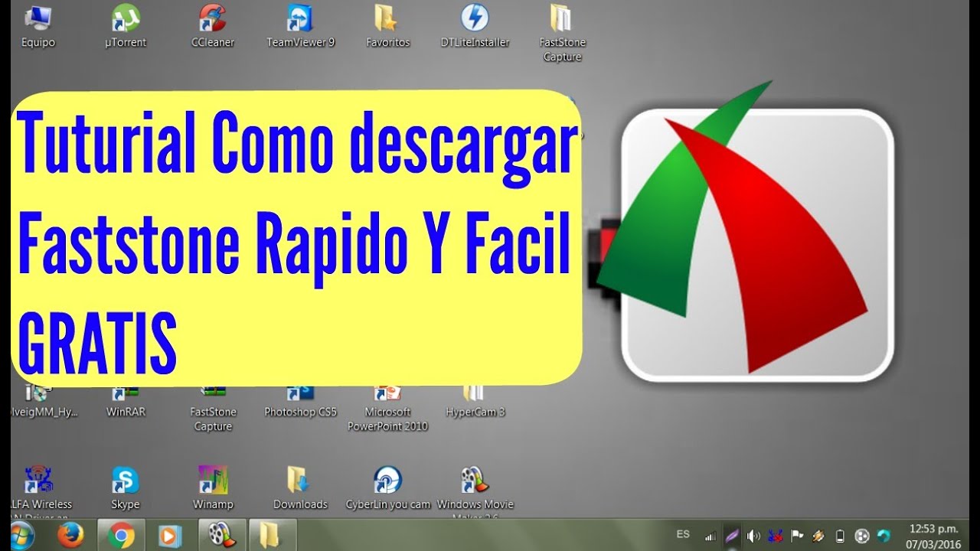
Task: Open the Downloads folder
Action: click(x=300, y=488)
